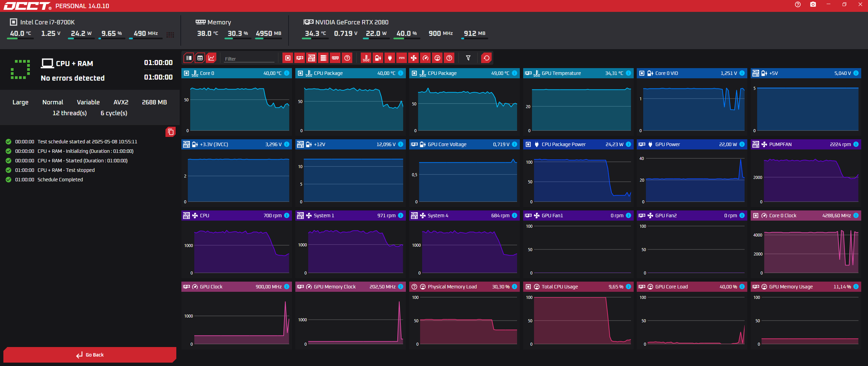This screenshot has height=366, width=868.
Task: Open info for System 1 fan graph
Action: [x=400, y=215]
